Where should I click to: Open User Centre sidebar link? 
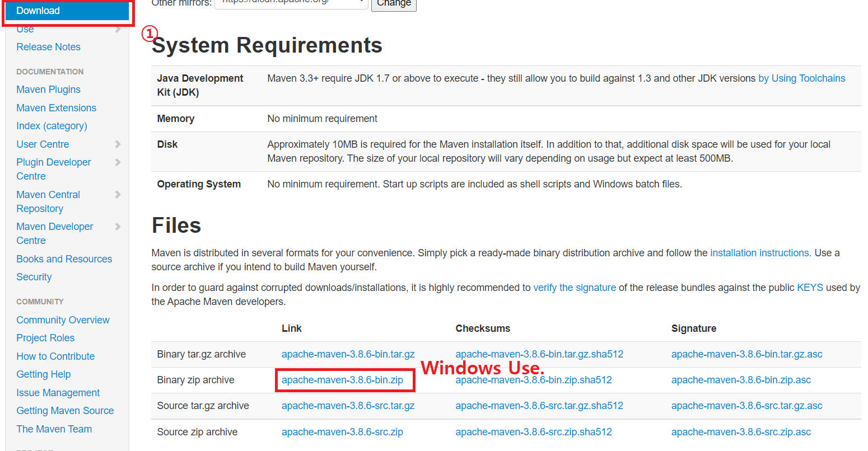pyautogui.click(x=43, y=144)
